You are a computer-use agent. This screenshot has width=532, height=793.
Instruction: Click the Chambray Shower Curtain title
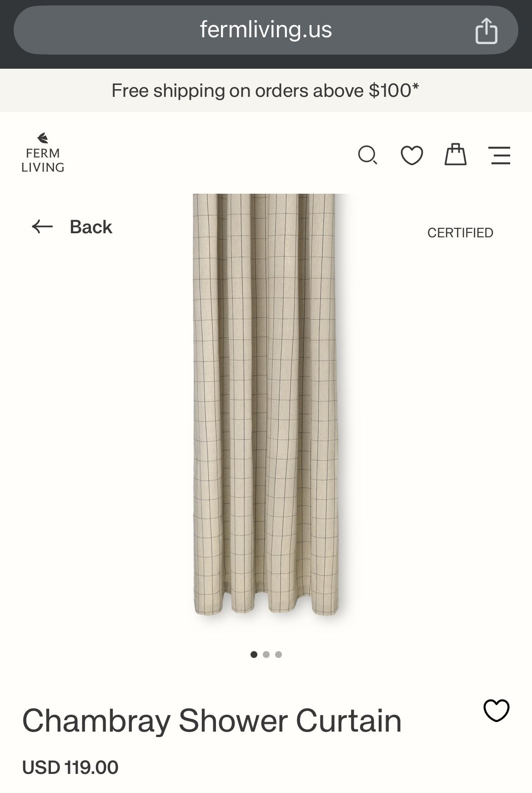click(212, 721)
